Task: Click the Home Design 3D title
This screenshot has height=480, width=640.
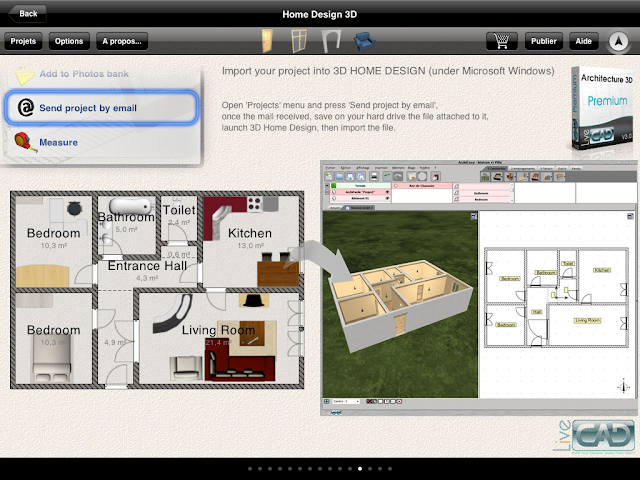Action: [320, 14]
